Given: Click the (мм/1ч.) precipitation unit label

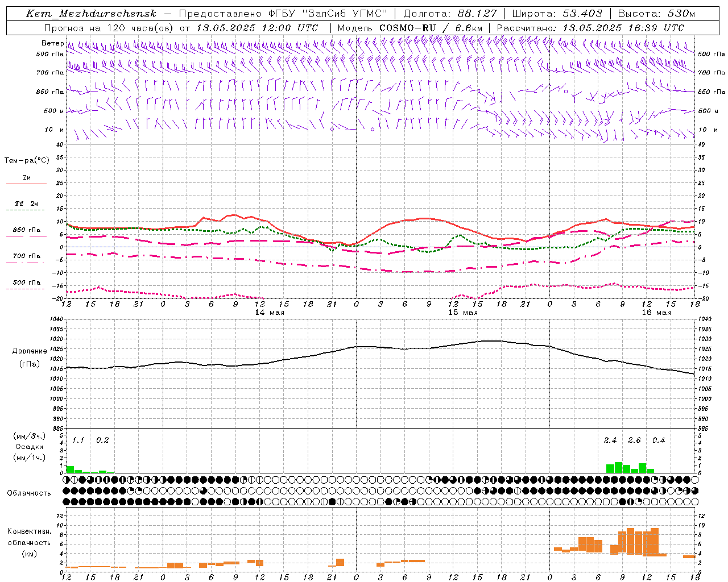Looking at the screenshot, I should click(30, 458).
